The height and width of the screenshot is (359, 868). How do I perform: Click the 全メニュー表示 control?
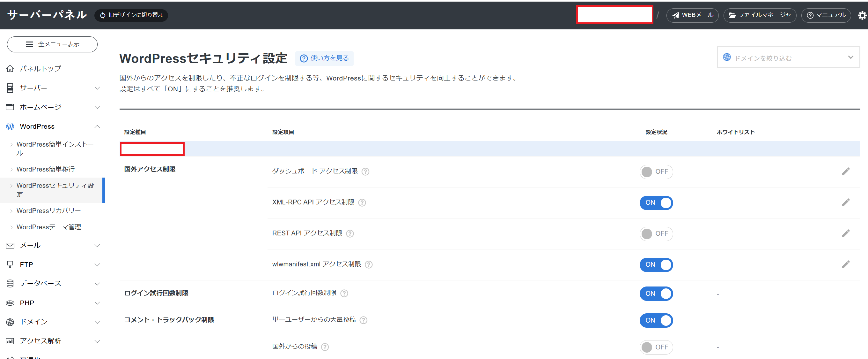pyautogui.click(x=52, y=44)
